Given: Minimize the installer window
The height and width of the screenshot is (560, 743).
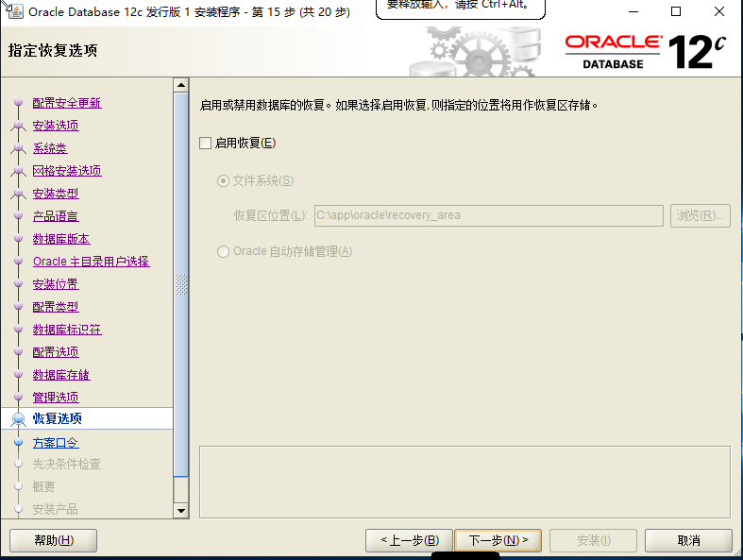Looking at the screenshot, I should click(633, 11).
